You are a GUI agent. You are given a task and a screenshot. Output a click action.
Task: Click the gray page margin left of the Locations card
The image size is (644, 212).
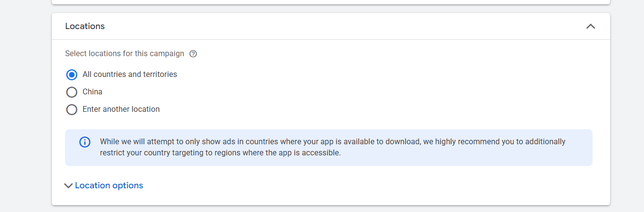click(25, 106)
